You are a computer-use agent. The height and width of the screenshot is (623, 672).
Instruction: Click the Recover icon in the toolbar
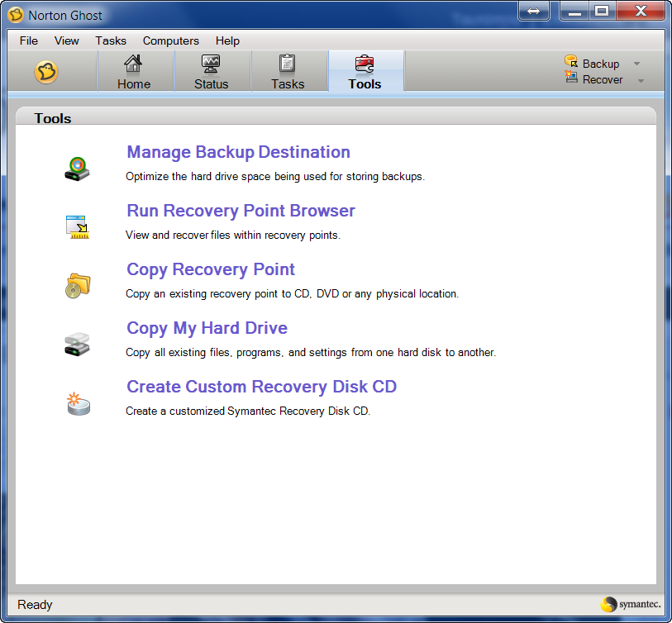pyautogui.click(x=571, y=78)
